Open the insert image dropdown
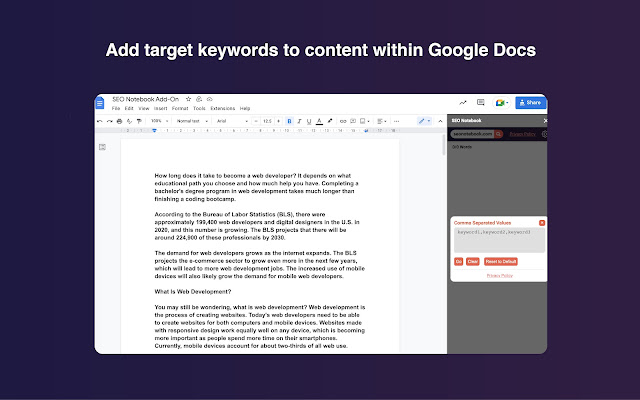The width and height of the screenshot is (640, 400). [364, 121]
